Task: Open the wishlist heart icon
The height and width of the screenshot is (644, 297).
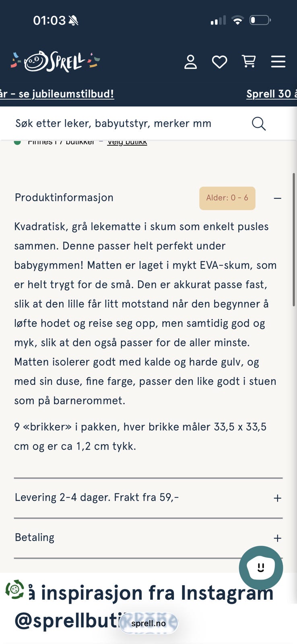Action: [x=219, y=62]
